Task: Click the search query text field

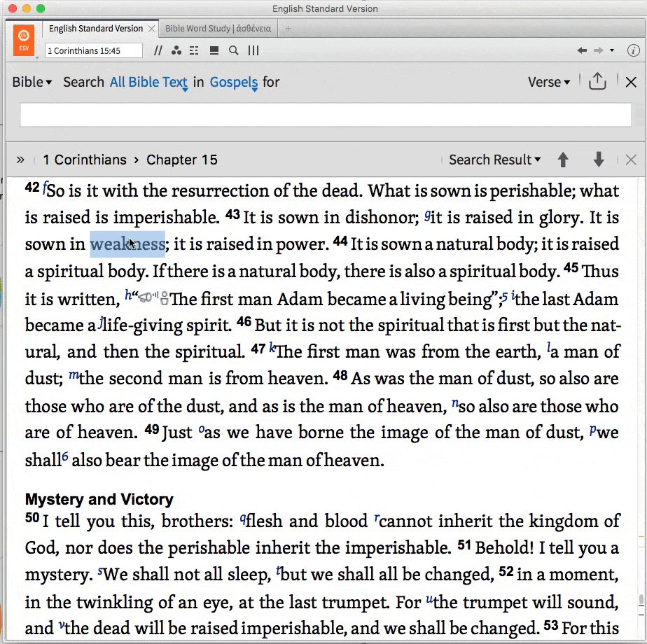Action: 326,115
